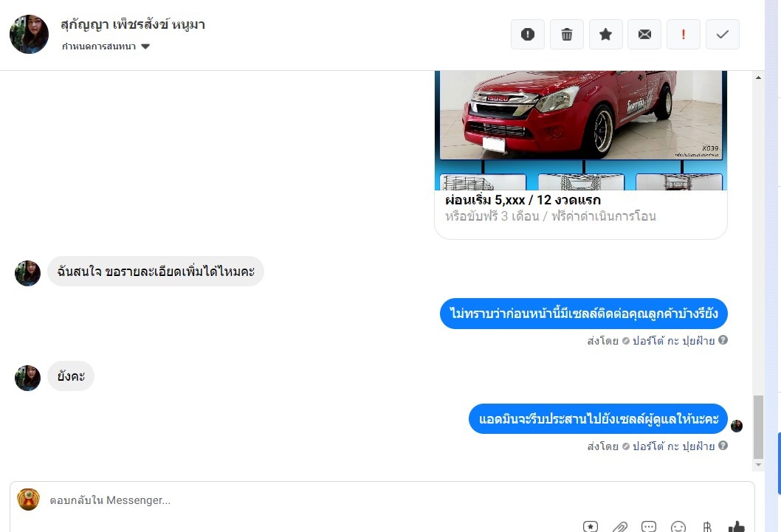The image size is (781, 532).
Task: Select blue message แอดมินจะรีบประสานไปยังเซลล์
Action: pyautogui.click(x=598, y=418)
